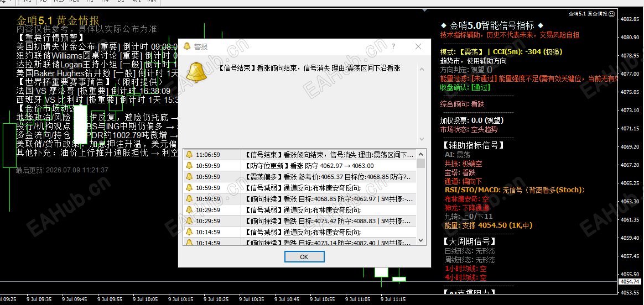Click the 能量过滤 [未通过] warning line
644x305 pixels.
pyautogui.click(x=529, y=78)
